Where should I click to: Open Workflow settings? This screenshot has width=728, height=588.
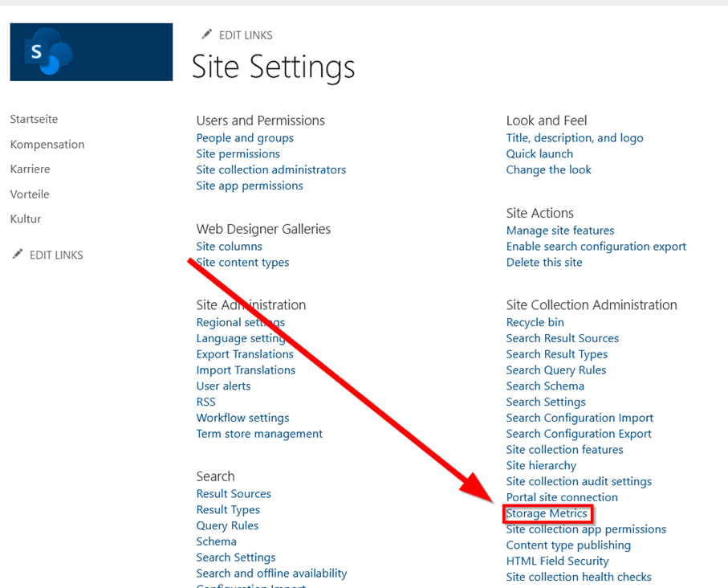tap(242, 417)
